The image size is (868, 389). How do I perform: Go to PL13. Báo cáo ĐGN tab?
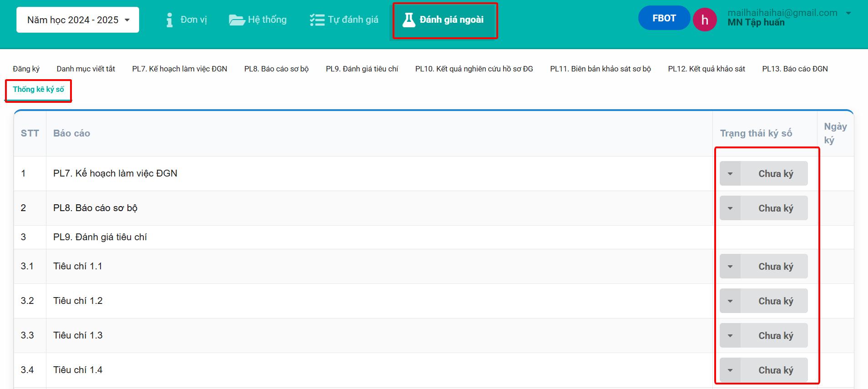pos(795,69)
